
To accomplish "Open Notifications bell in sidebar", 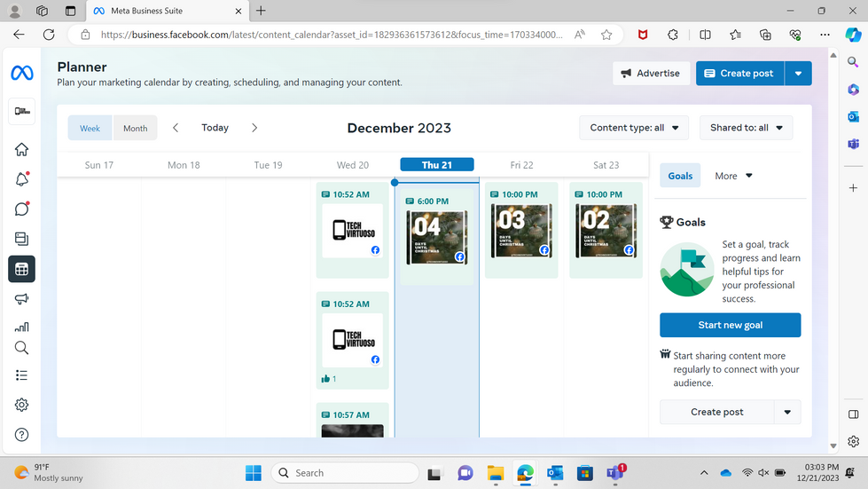I will (21, 179).
